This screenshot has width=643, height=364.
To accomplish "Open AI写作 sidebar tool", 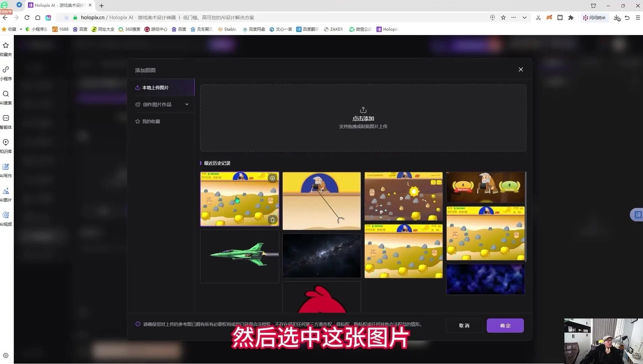I will pos(6,170).
